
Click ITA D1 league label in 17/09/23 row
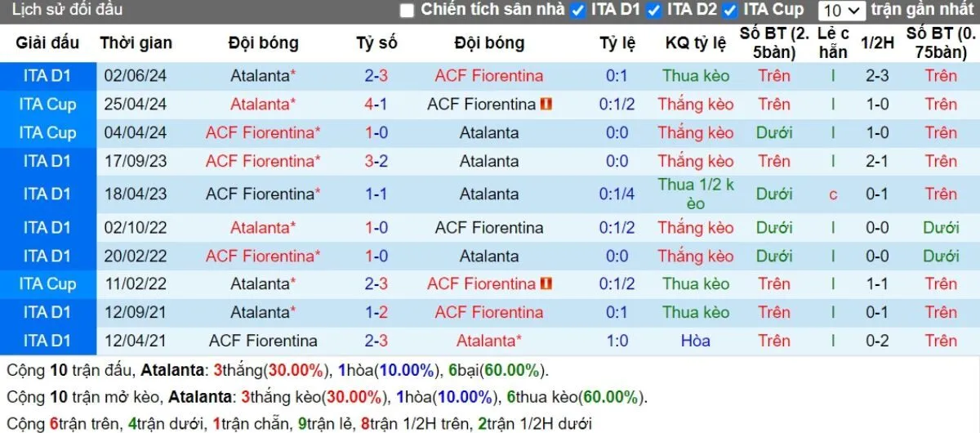tap(47, 161)
